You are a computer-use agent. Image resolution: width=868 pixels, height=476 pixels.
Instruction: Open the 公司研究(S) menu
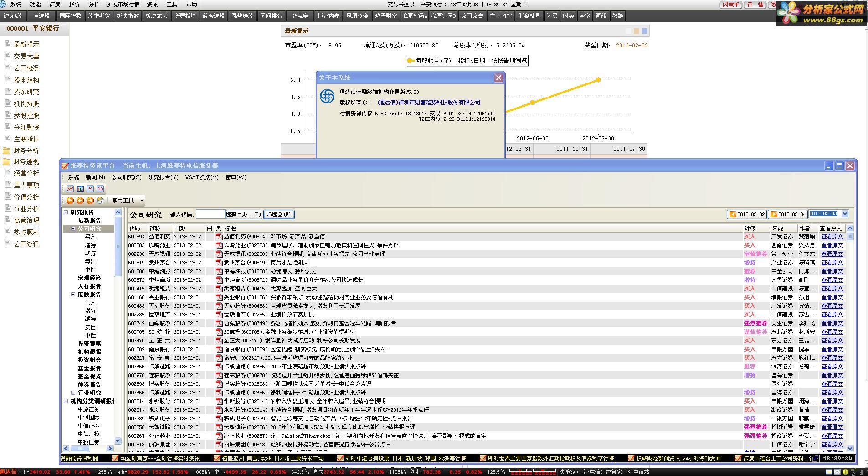coord(127,177)
